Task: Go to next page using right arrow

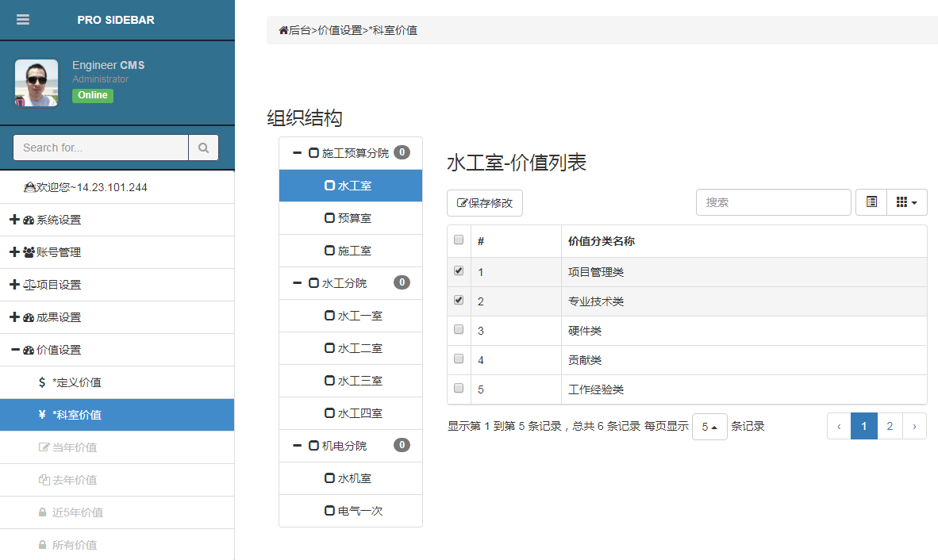Action: 914,426
